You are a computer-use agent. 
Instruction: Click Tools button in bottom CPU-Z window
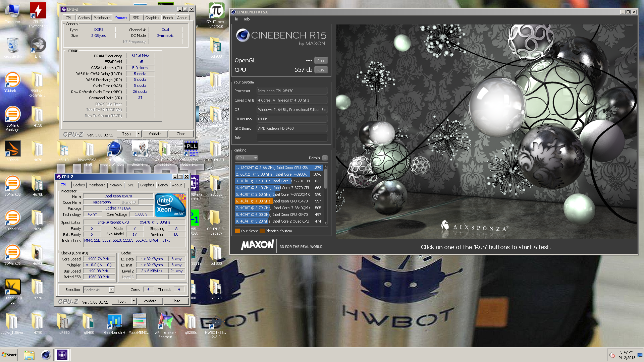point(121,301)
